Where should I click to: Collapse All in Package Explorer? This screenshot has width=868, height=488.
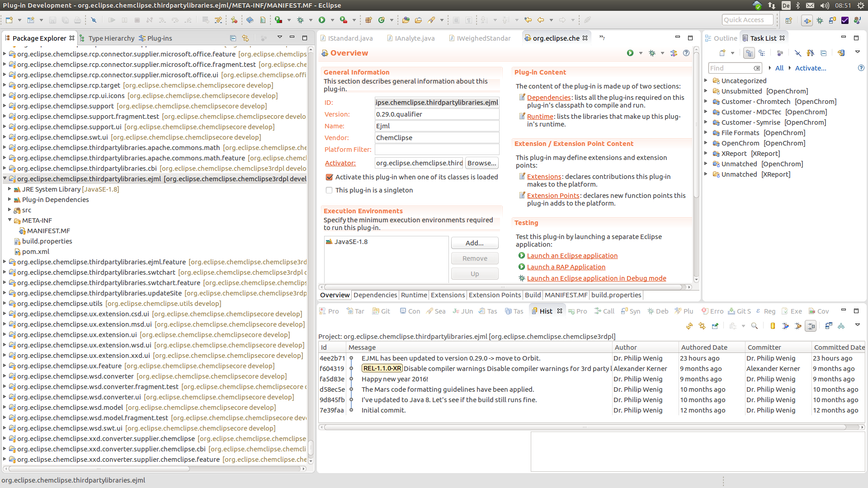233,38
